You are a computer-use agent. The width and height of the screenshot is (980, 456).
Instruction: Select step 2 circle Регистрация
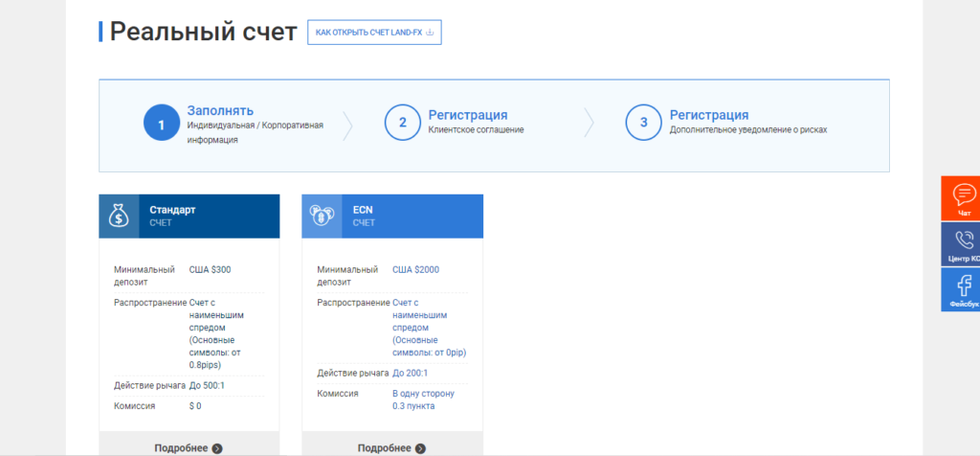click(403, 123)
